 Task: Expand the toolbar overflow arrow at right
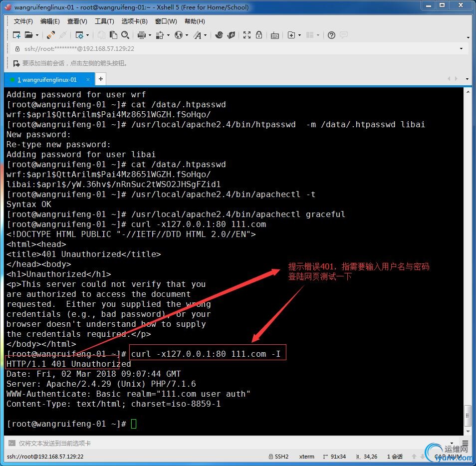(x=468, y=37)
